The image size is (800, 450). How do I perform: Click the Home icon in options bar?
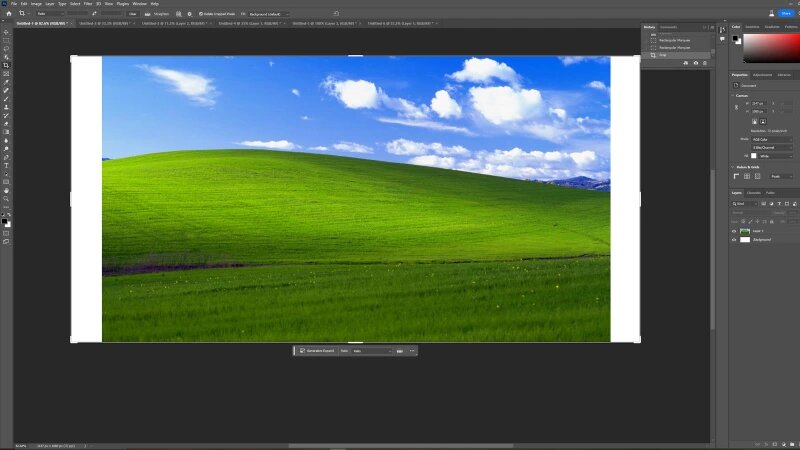pyautogui.click(x=9, y=14)
